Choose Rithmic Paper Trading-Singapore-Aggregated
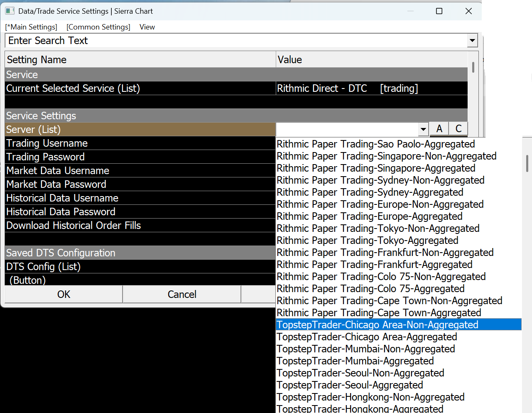This screenshot has width=532, height=413. pos(399,168)
